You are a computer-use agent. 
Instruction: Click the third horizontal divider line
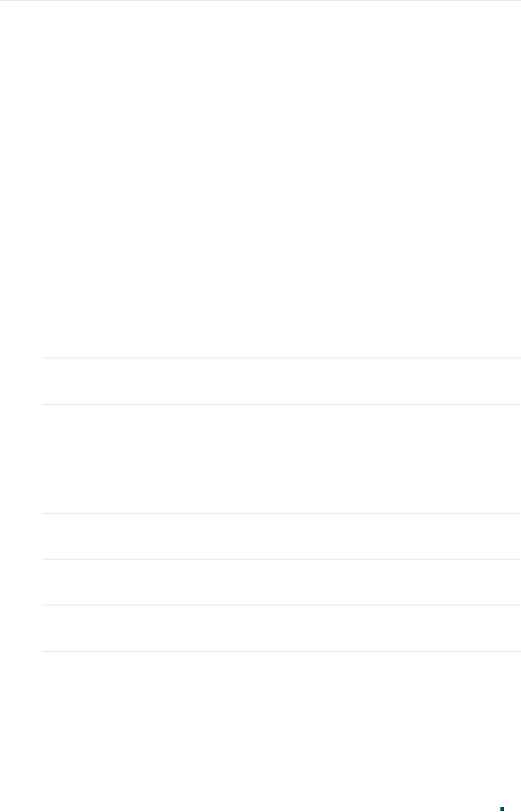(x=281, y=513)
